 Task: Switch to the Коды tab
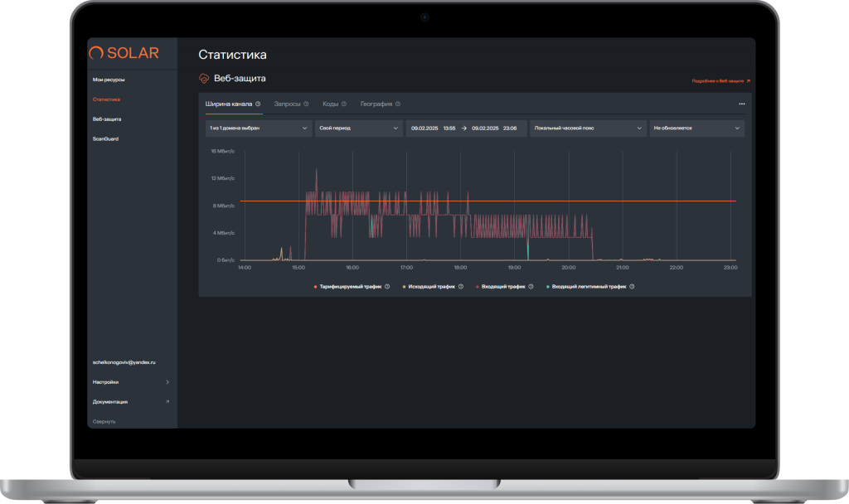pos(332,104)
